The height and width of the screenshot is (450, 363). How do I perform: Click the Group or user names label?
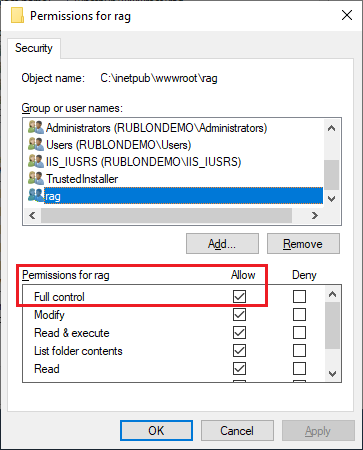(72, 108)
